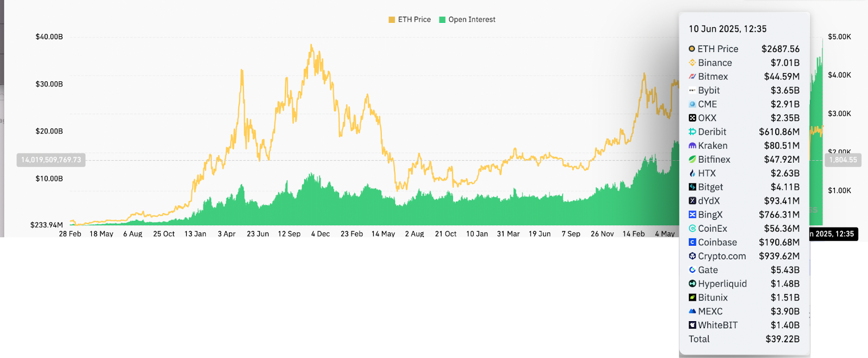Click the ETH Price legend label
The height and width of the screenshot is (358, 868).
click(414, 20)
